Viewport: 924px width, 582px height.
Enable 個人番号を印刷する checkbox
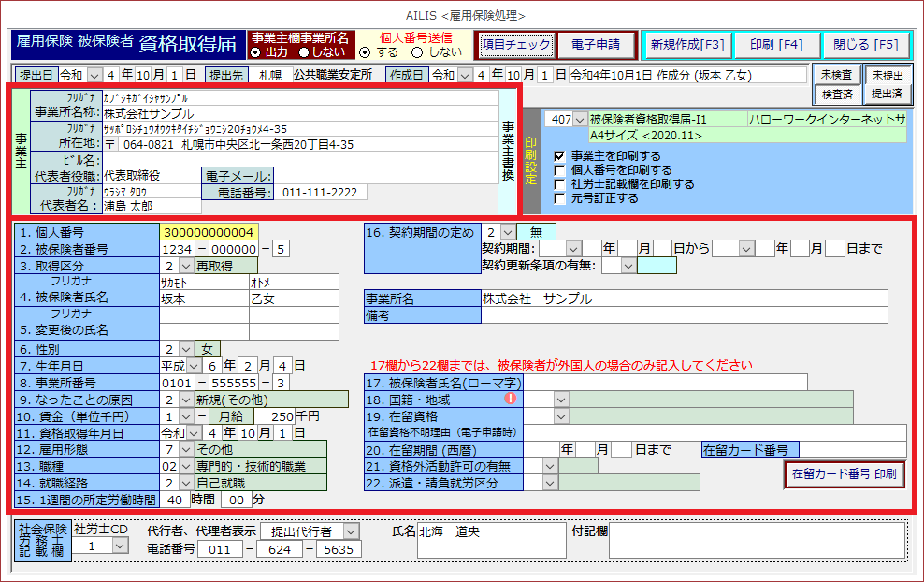point(559,170)
